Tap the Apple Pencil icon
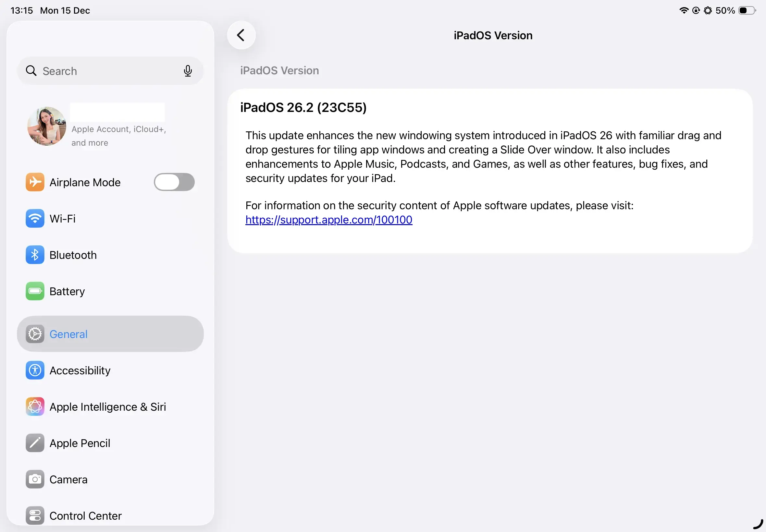The height and width of the screenshot is (532, 766). coord(35,443)
